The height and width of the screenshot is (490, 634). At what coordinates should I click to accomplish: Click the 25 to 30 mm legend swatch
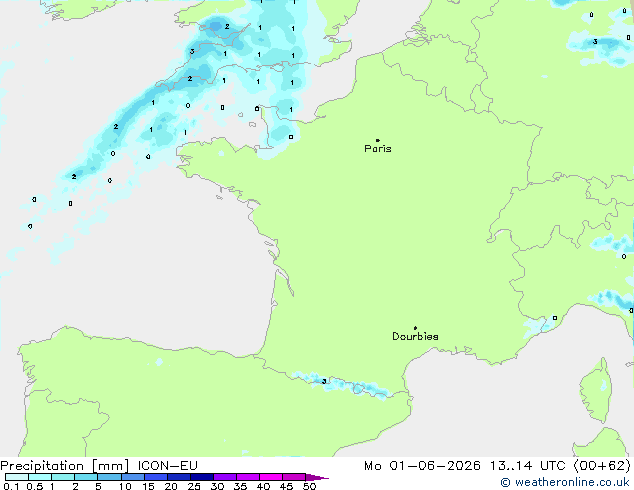(x=201, y=477)
